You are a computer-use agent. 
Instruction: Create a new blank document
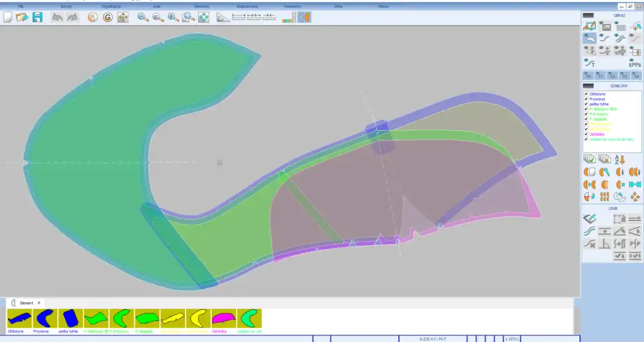coord(8,18)
